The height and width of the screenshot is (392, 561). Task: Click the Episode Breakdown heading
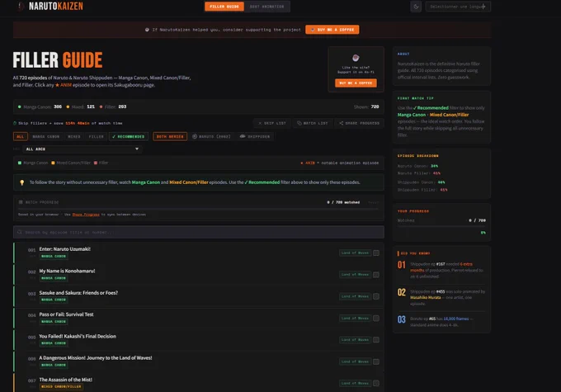coord(418,156)
